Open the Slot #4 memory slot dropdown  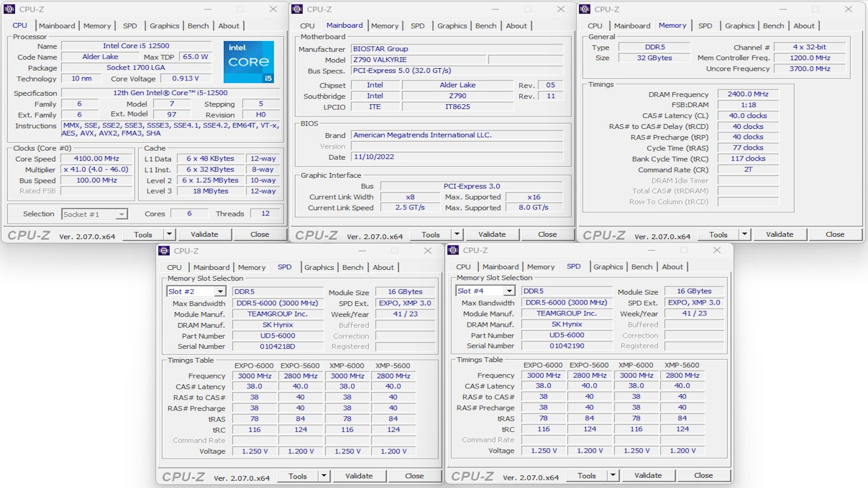[x=510, y=291]
